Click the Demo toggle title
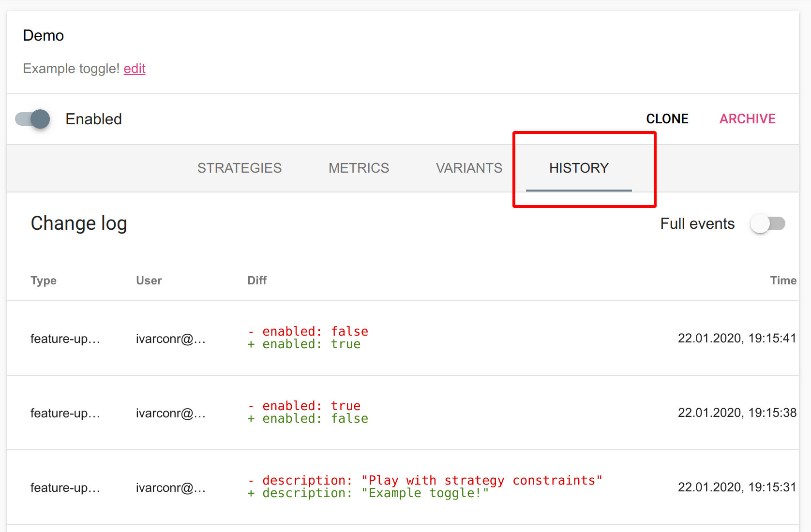 (x=44, y=36)
